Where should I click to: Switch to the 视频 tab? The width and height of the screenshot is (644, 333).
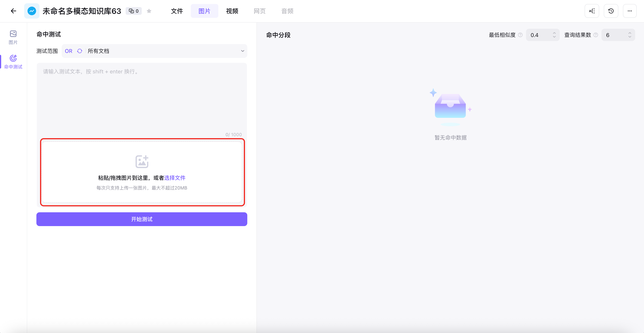click(x=232, y=11)
